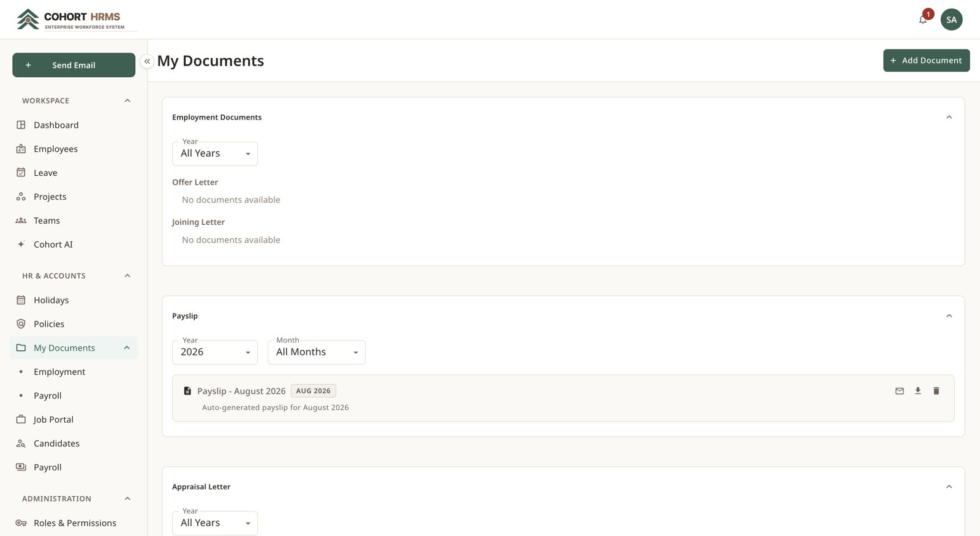Click the My Documents page heading
Viewport: 980px width, 536px height.
pos(211,61)
